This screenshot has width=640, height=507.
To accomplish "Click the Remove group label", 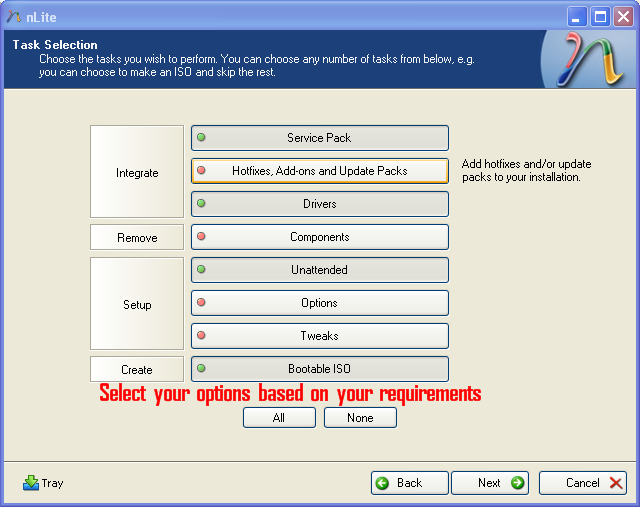I will [x=137, y=237].
